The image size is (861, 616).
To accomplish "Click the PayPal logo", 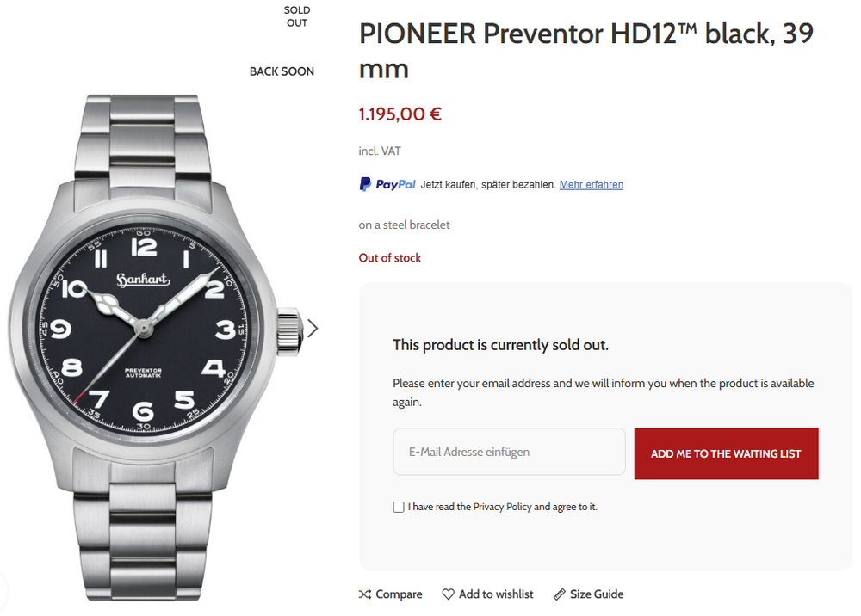I will [x=387, y=184].
